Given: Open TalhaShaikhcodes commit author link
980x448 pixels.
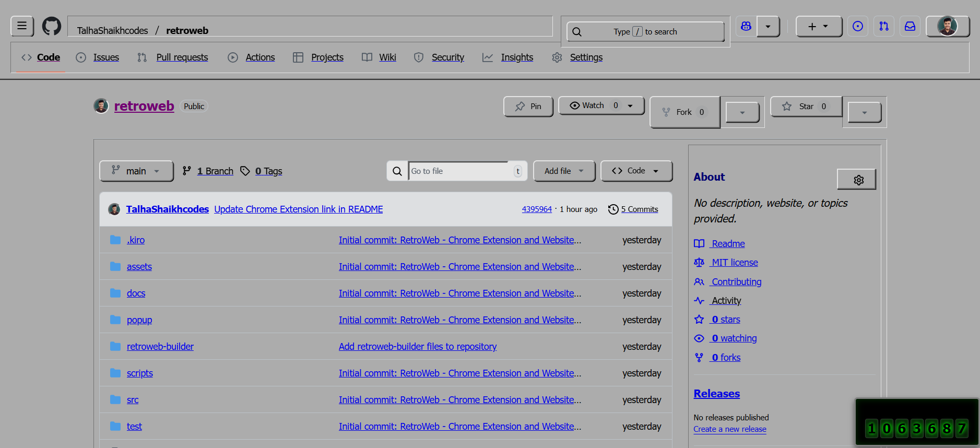Looking at the screenshot, I should pyautogui.click(x=168, y=209).
